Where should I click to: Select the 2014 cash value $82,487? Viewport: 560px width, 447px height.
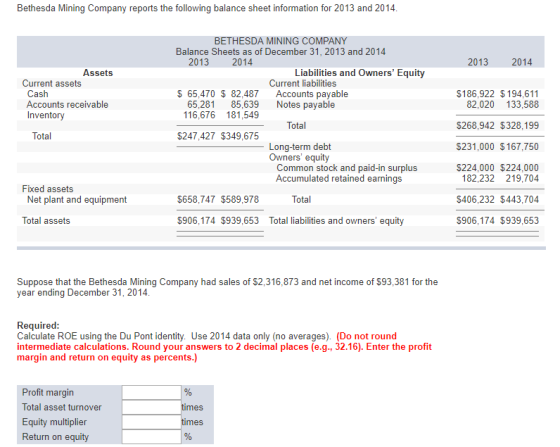pos(240,94)
